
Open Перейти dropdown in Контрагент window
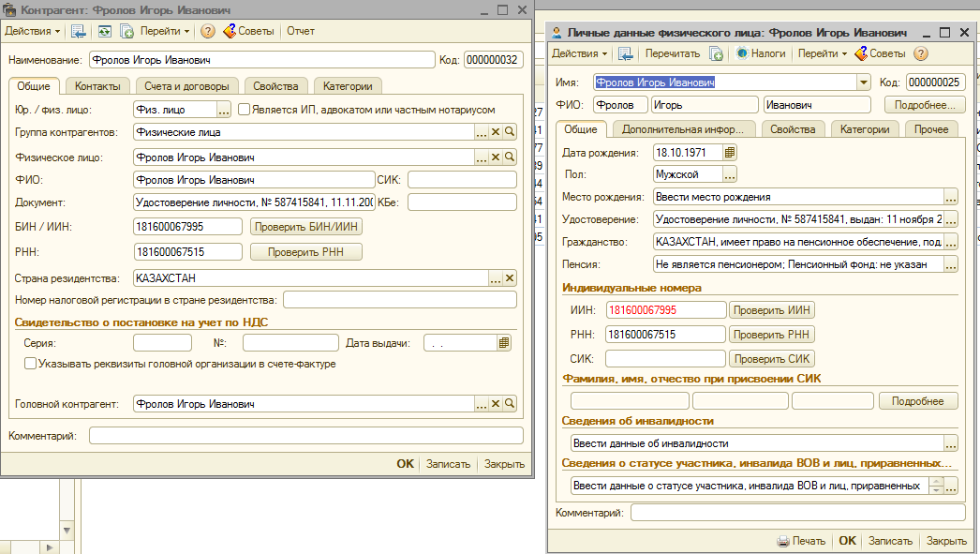point(165,31)
